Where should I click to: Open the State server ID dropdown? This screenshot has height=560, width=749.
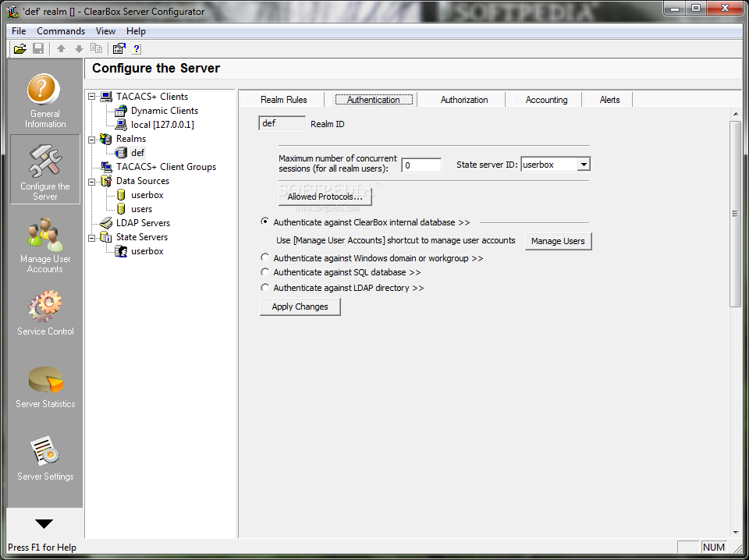coord(584,165)
